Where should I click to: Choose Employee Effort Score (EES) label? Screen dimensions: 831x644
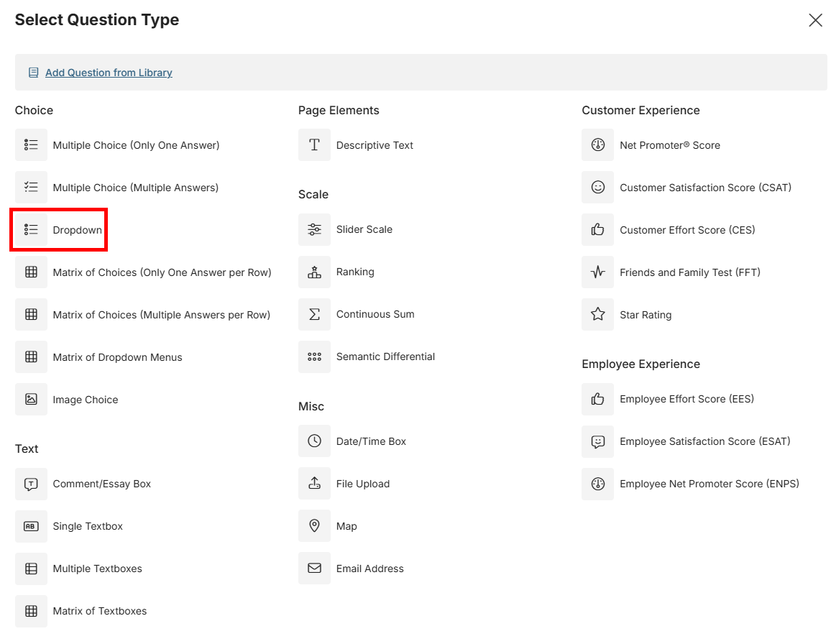click(x=687, y=399)
